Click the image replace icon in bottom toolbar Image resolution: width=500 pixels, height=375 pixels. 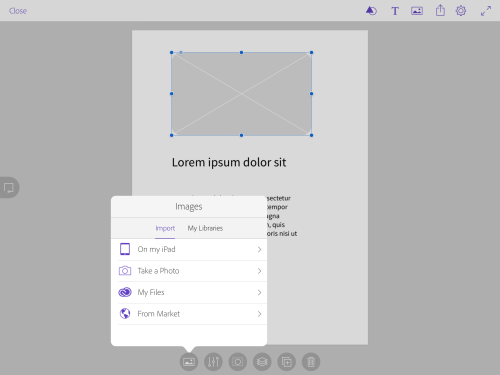[189, 362]
